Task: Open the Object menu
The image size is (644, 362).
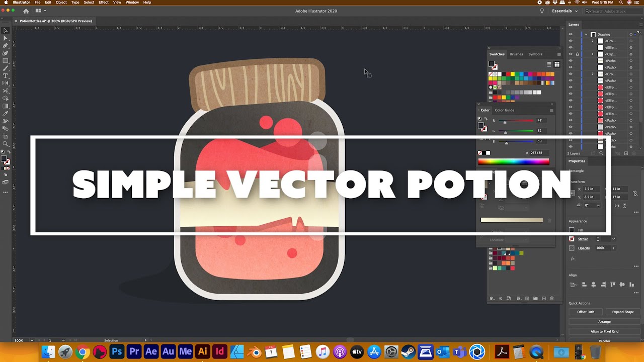Action: [61, 3]
